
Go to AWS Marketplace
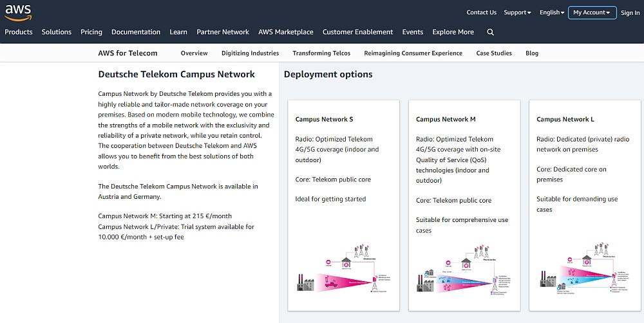pos(286,32)
